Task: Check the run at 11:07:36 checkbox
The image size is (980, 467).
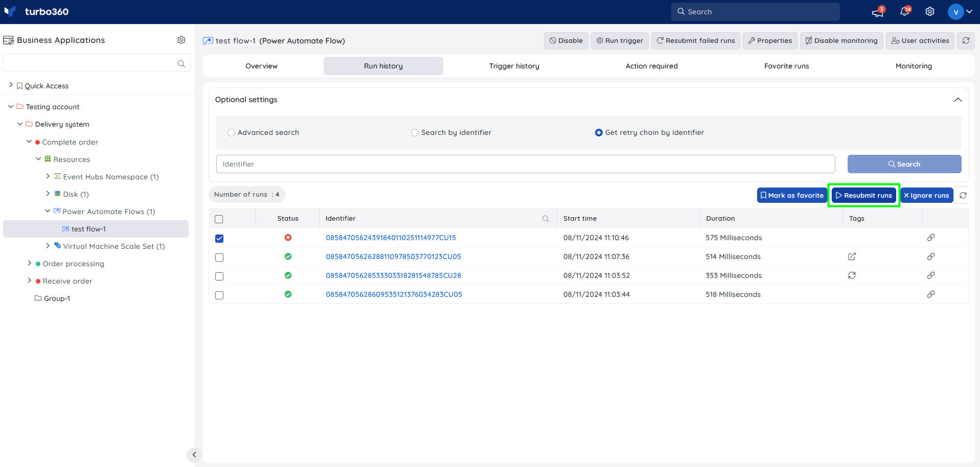Action: 219,258
